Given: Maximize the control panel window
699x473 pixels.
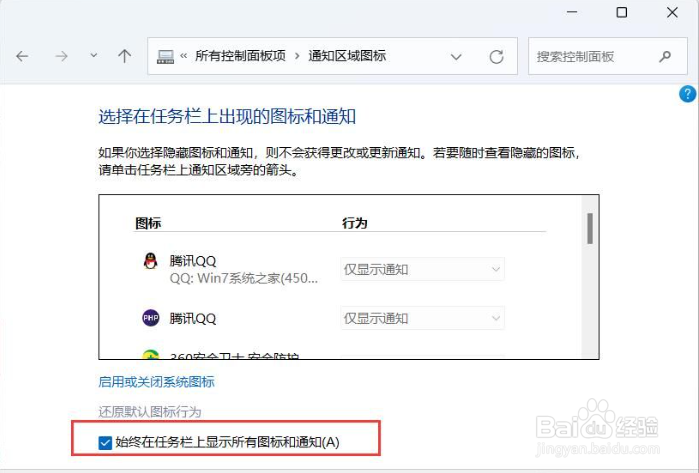Looking at the screenshot, I should point(621,12).
